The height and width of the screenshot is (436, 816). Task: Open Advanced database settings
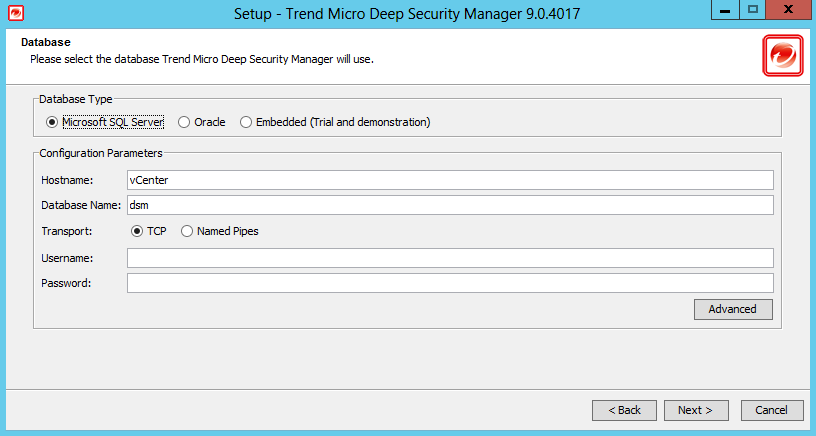coord(733,309)
